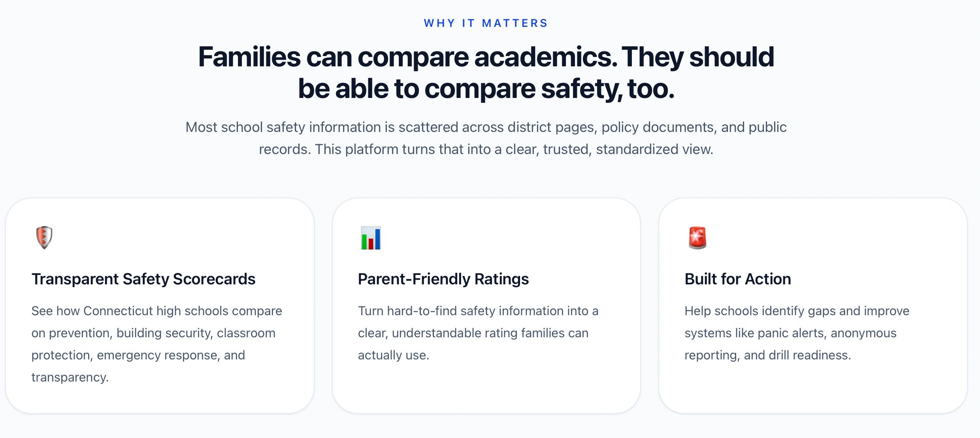The width and height of the screenshot is (980, 438).
Task: Click the 'protection, emergency response, and' line
Action: (x=138, y=355)
